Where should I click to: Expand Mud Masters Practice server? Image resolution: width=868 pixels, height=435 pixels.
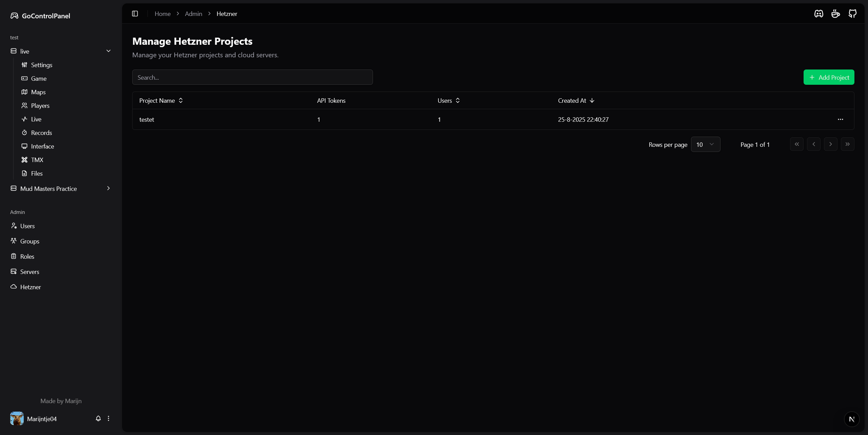point(108,188)
